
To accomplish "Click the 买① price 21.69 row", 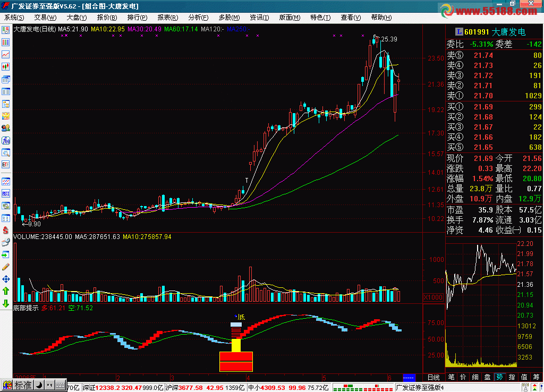I will coord(494,107).
